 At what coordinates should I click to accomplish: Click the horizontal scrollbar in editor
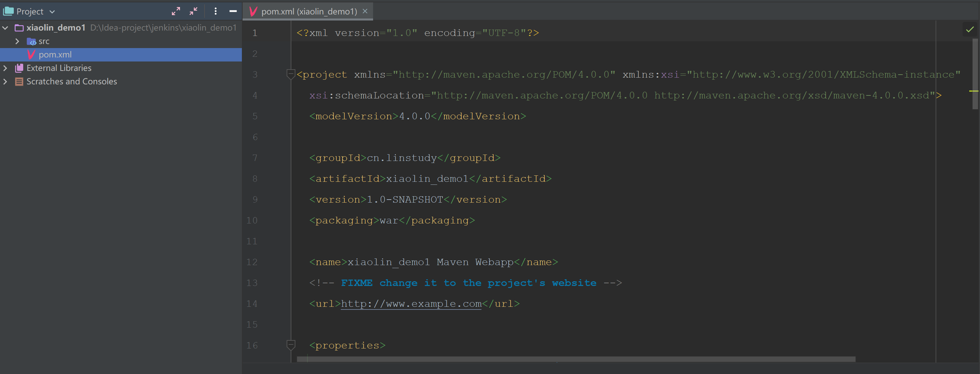[576, 359]
